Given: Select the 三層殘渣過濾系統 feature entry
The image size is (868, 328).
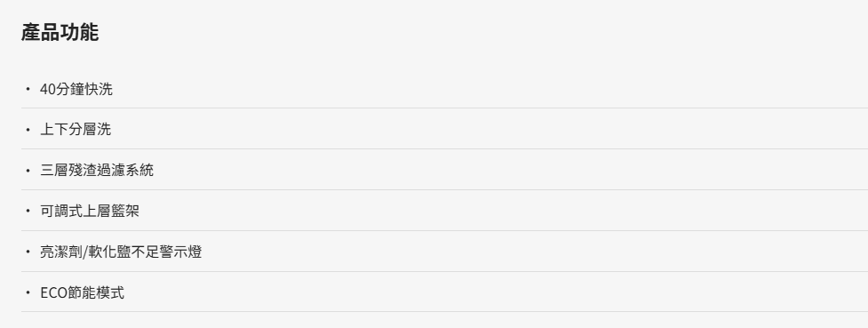Looking at the screenshot, I should 97,170.
